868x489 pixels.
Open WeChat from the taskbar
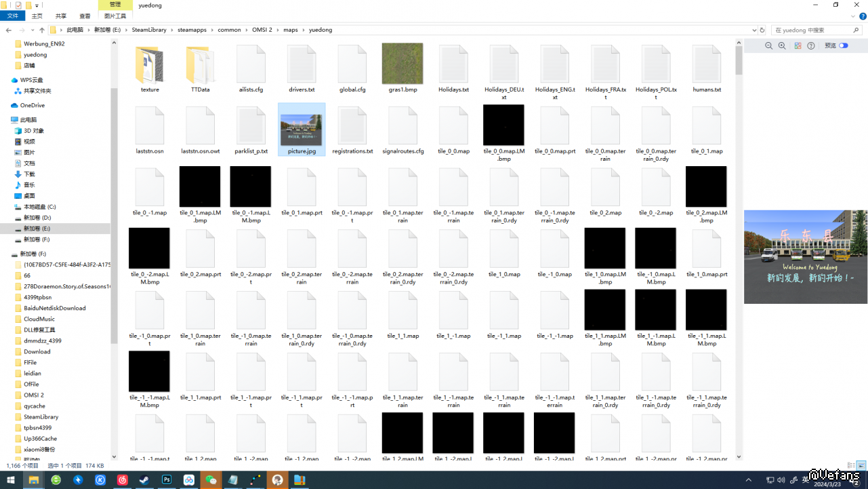[x=211, y=480]
